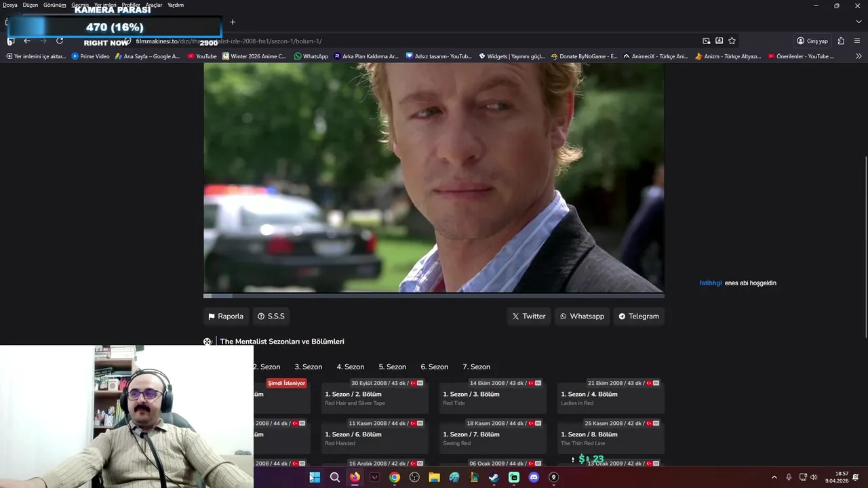Switch to the 4. Sezon tab
868x488 pixels.
(350, 367)
